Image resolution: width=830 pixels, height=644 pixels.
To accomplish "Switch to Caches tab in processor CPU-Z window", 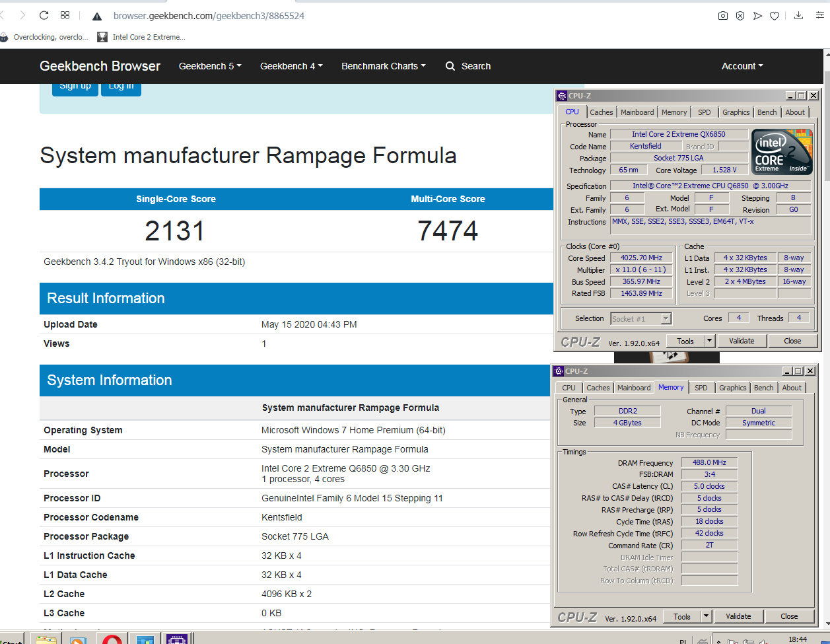I will pyautogui.click(x=601, y=112).
